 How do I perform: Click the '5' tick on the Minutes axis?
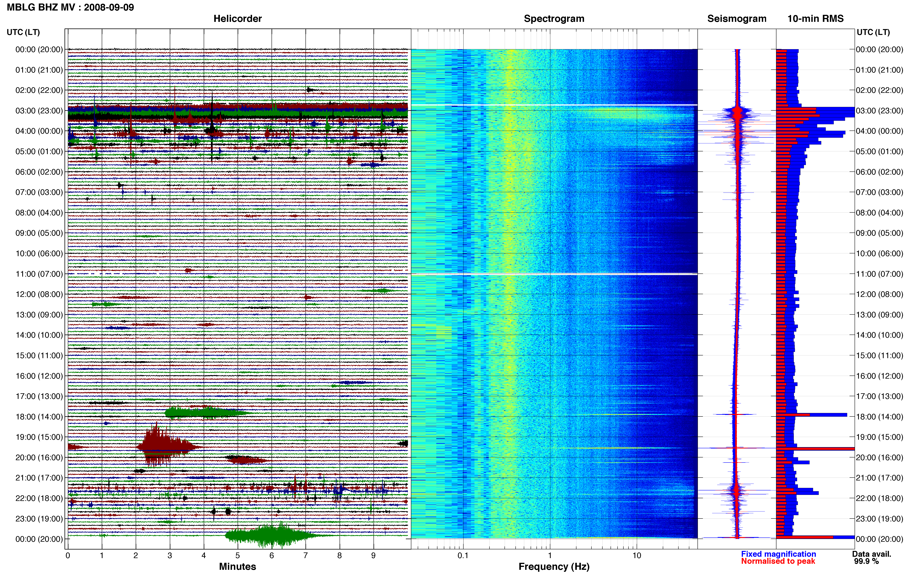coord(238,555)
